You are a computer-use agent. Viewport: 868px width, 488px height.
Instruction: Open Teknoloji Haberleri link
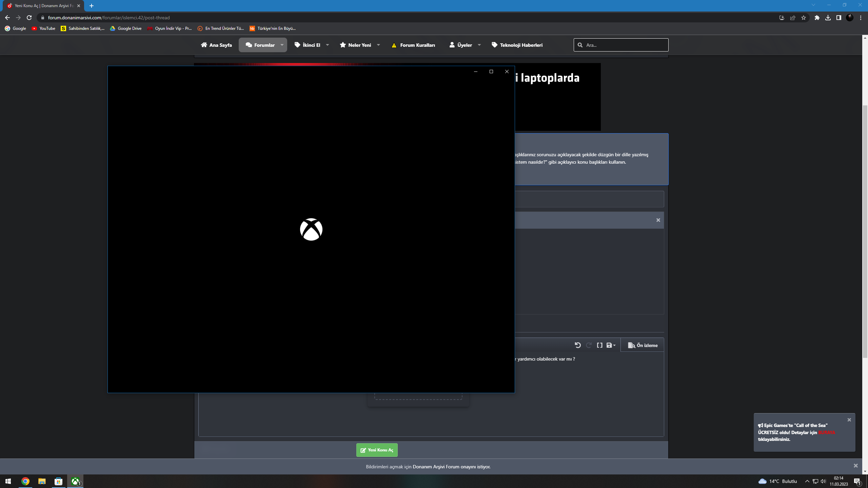tap(517, 45)
